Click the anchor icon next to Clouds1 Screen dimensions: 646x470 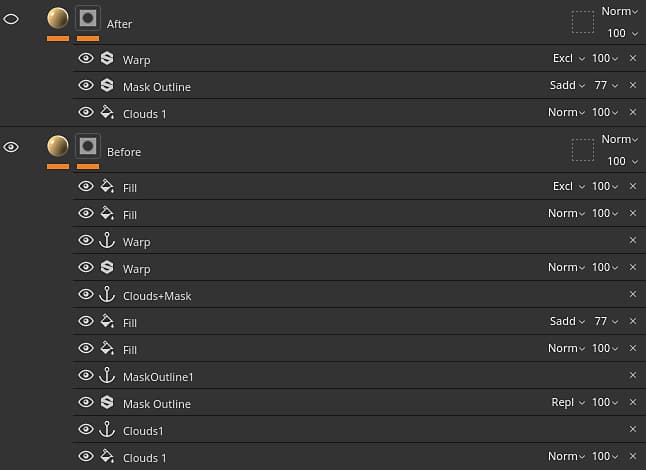tap(107, 430)
